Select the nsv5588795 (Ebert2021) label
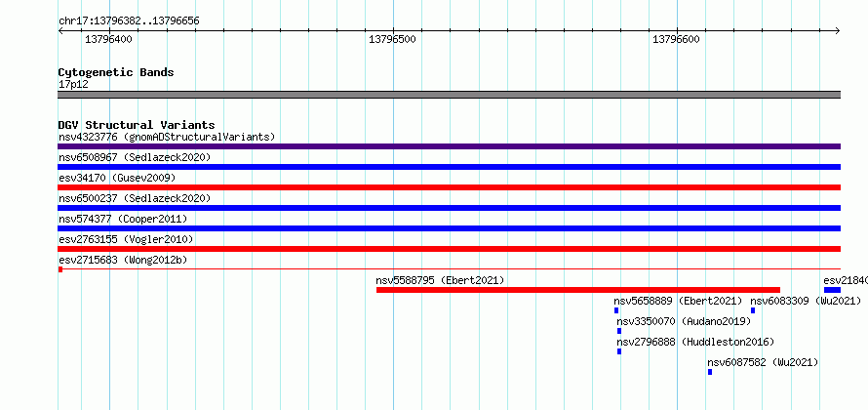Screen dimensions: 868x410 click(440, 280)
